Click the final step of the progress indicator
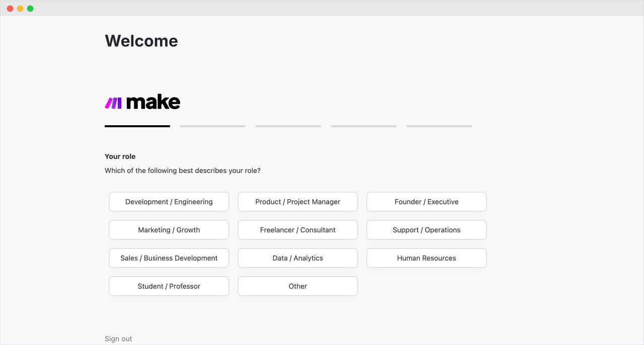 (439, 126)
